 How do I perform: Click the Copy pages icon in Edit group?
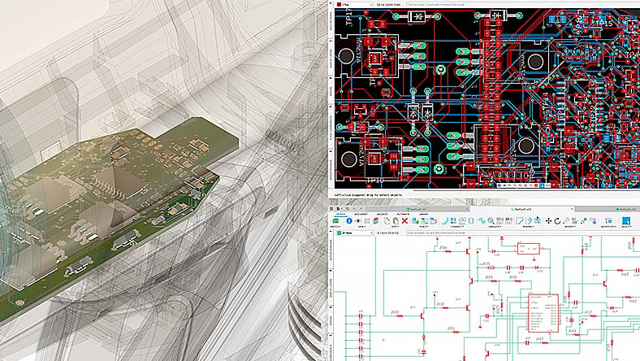click(x=387, y=221)
